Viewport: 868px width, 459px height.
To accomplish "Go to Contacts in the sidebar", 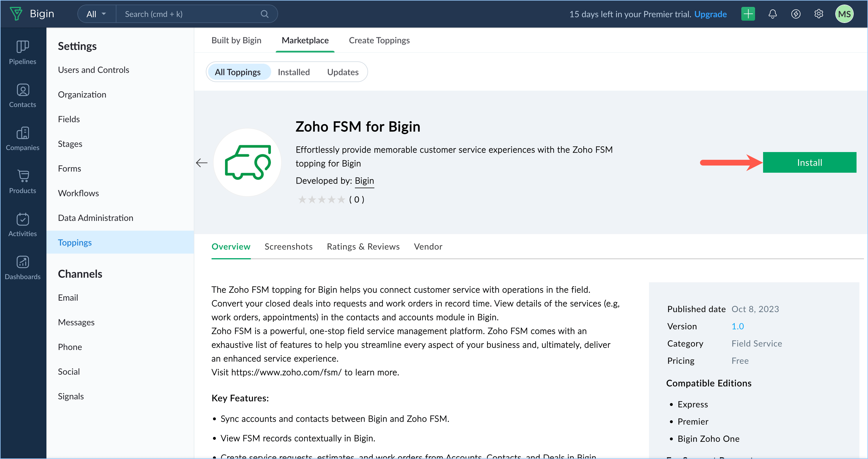I will (23, 96).
